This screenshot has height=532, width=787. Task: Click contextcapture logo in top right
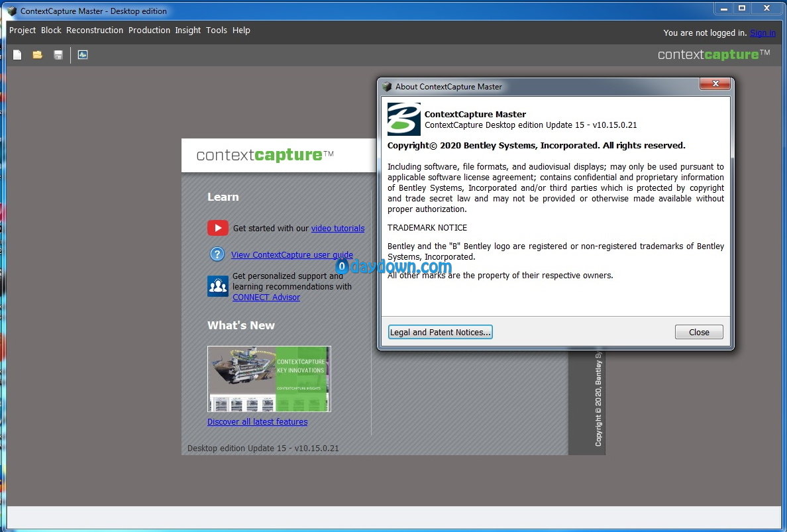click(713, 54)
